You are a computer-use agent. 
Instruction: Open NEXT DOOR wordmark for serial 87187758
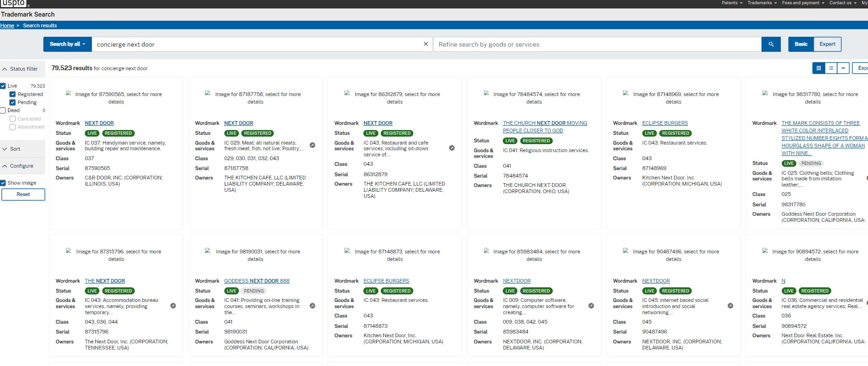238,123
